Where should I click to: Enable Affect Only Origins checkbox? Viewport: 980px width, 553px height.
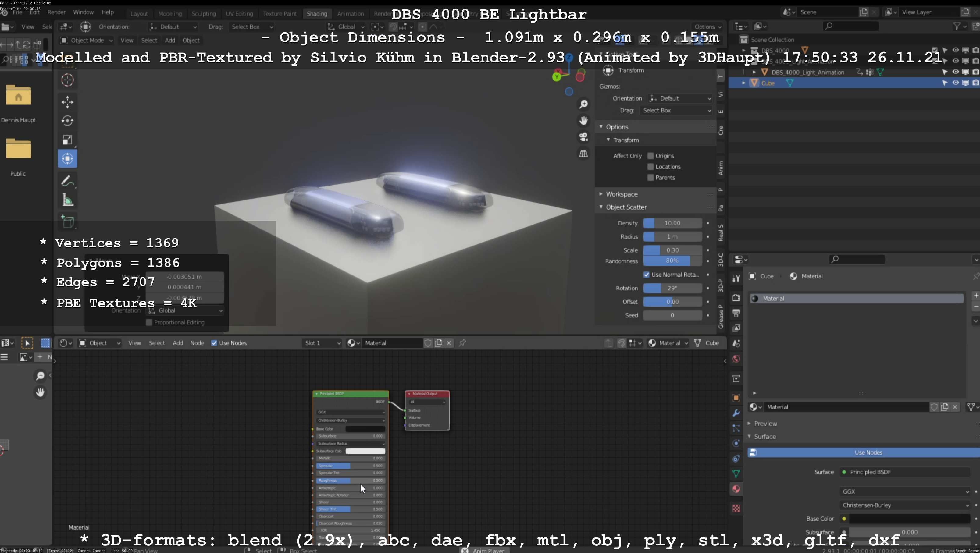pos(650,156)
